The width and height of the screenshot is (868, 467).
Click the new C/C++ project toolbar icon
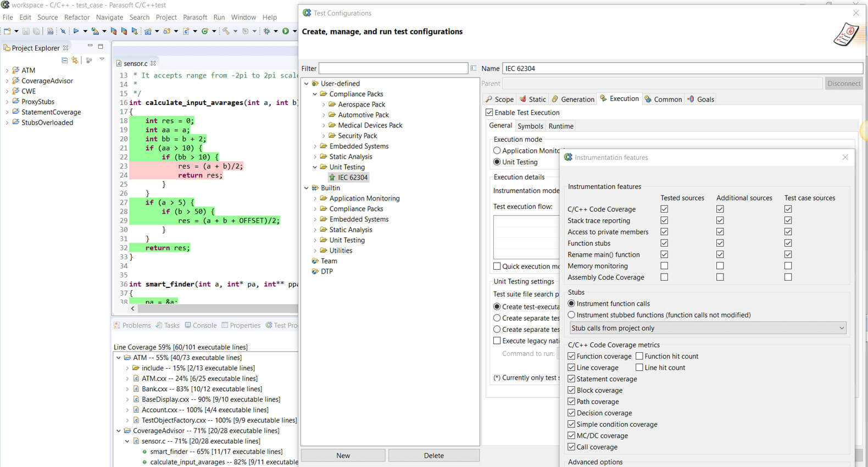coord(148,31)
